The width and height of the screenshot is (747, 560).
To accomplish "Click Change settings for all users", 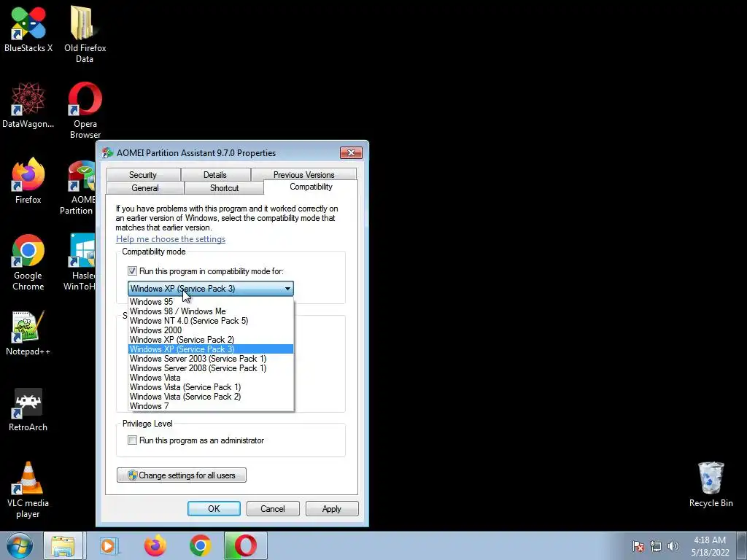I will [x=182, y=475].
